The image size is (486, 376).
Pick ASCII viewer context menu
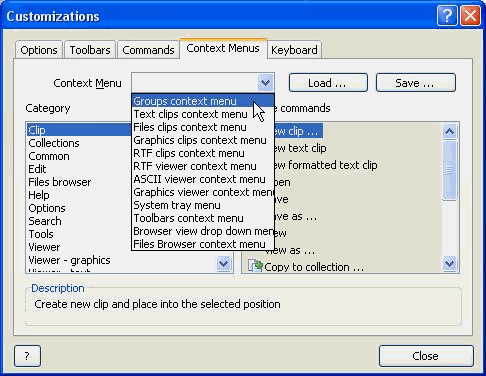pos(203,179)
